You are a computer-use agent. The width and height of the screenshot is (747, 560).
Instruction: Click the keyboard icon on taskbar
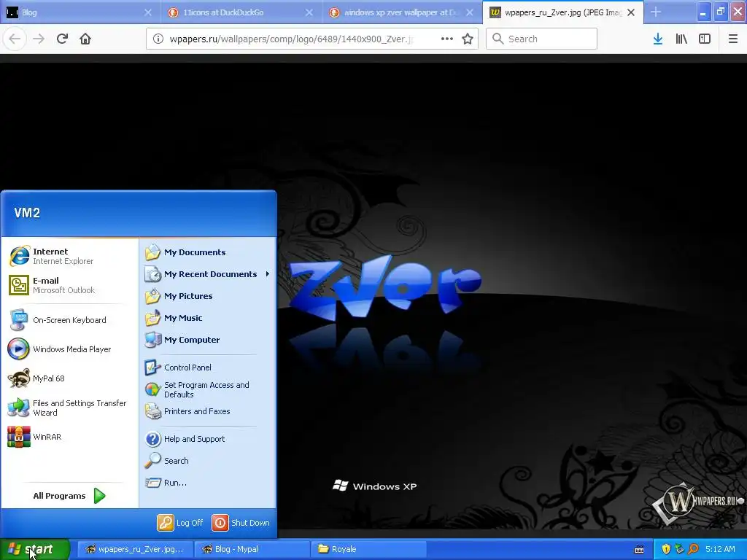[639, 550]
